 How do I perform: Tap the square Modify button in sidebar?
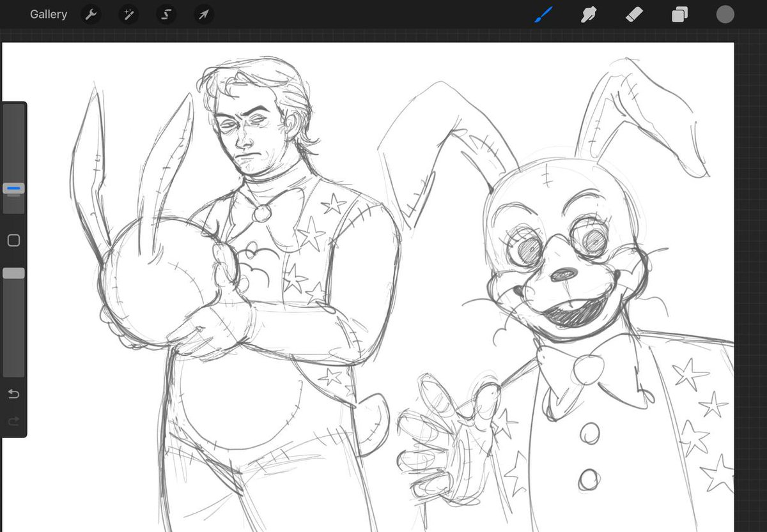(x=13, y=240)
